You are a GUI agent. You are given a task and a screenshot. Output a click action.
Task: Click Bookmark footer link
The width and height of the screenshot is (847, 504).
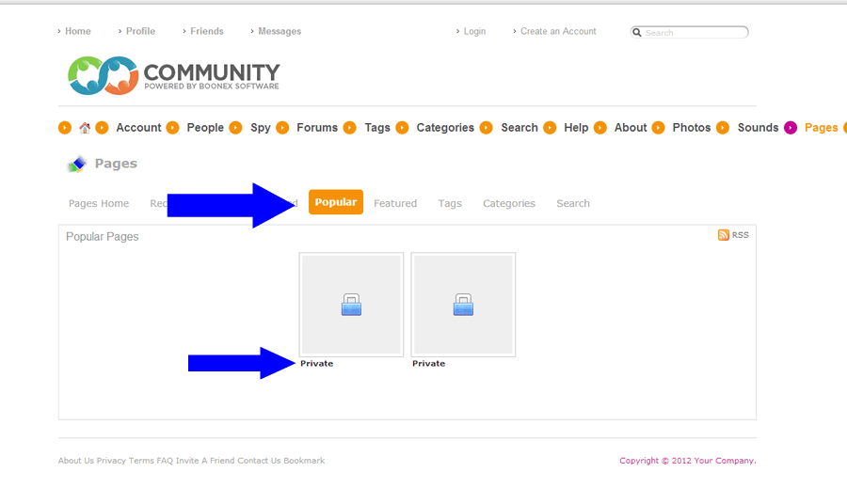(x=304, y=461)
